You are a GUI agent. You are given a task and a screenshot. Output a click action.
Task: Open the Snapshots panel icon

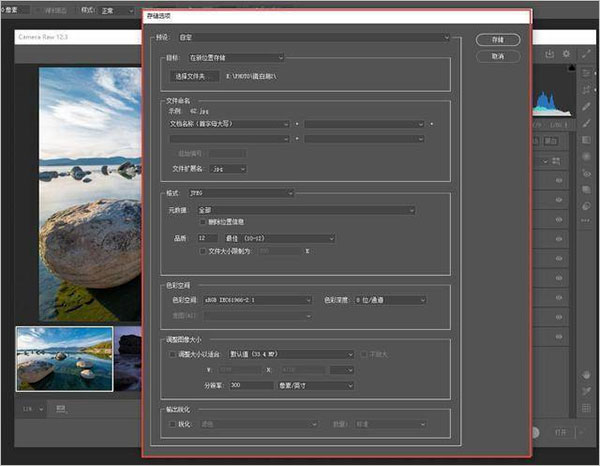coord(586,190)
